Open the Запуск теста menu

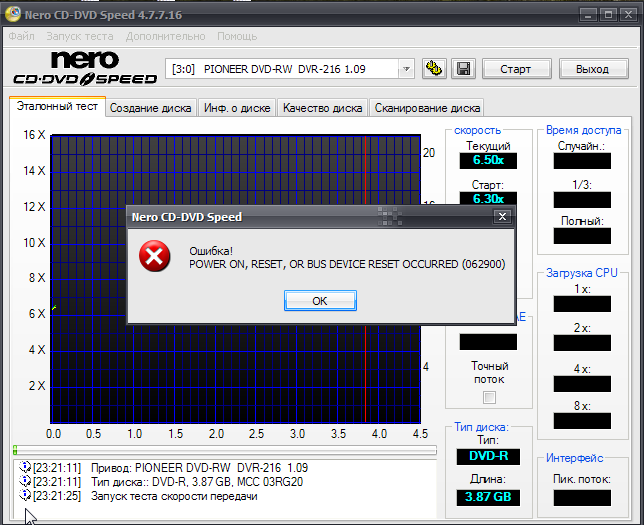pyautogui.click(x=80, y=36)
